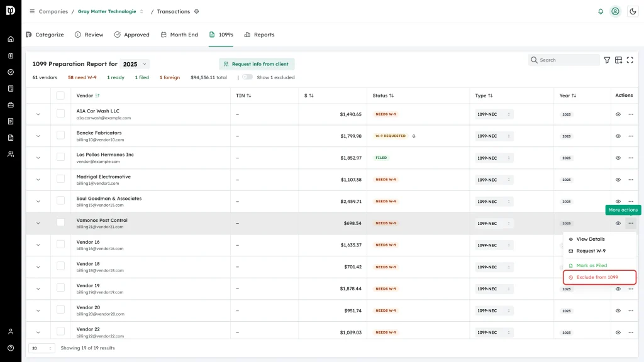The height and width of the screenshot is (362, 644).
Task: Click the bell icon beside W-9 Requested
Action: [x=414, y=136]
